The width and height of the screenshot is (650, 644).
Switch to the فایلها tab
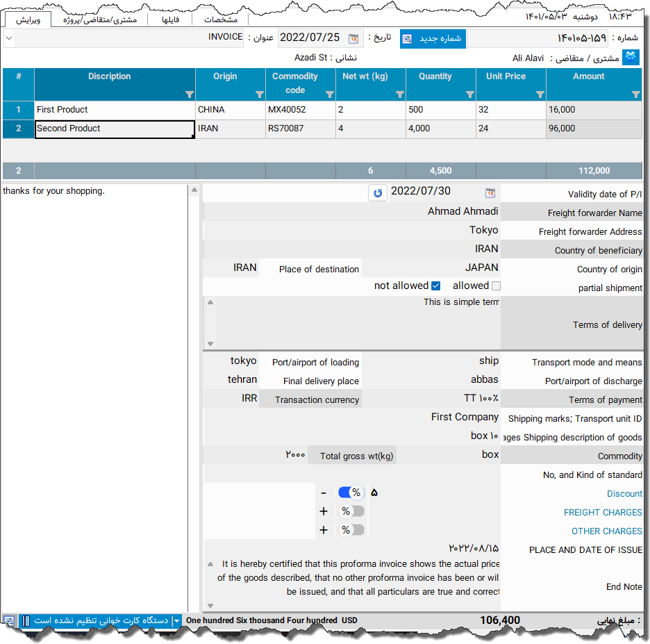pyautogui.click(x=171, y=19)
